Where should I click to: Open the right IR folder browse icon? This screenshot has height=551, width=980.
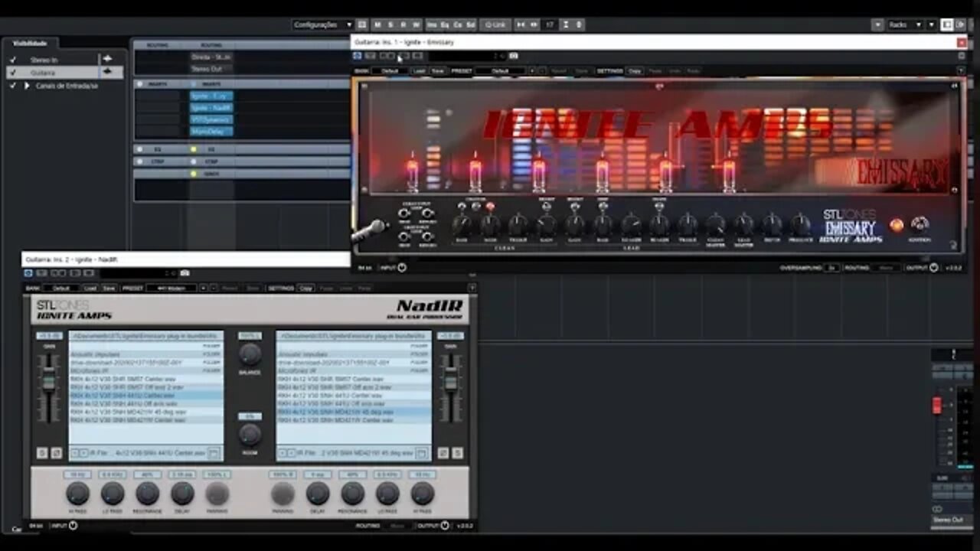click(x=420, y=453)
